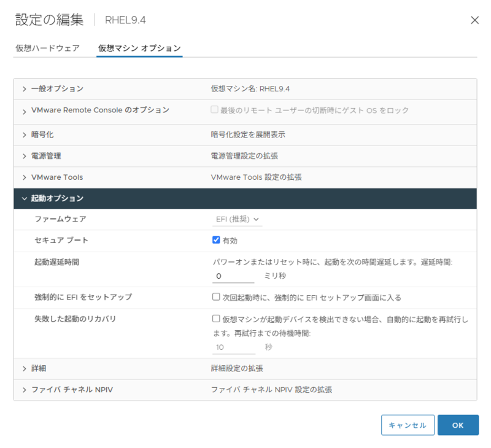491x448 pixels.
Task: Click 起動遅延時間 label
Action: (x=56, y=262)
